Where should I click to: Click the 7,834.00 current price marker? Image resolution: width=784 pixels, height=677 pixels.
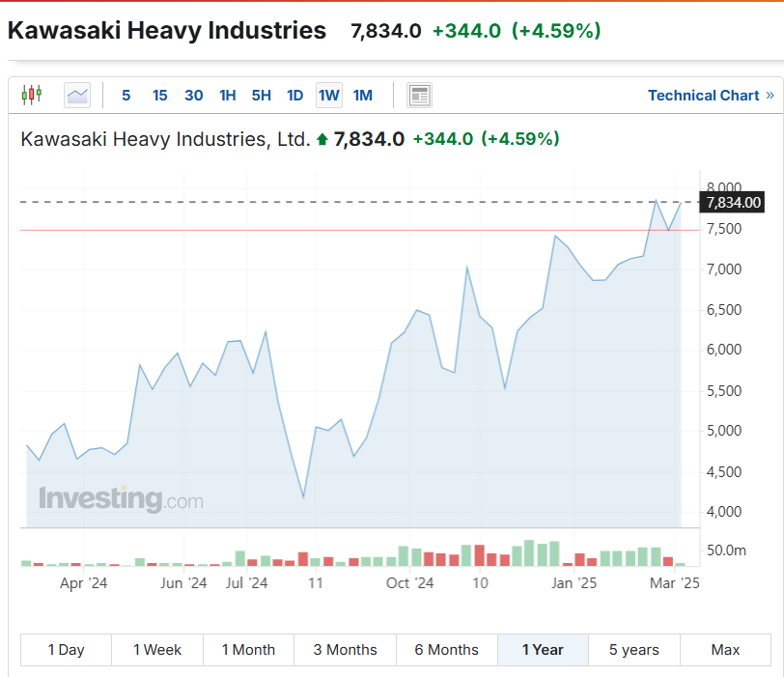[732, 202]
